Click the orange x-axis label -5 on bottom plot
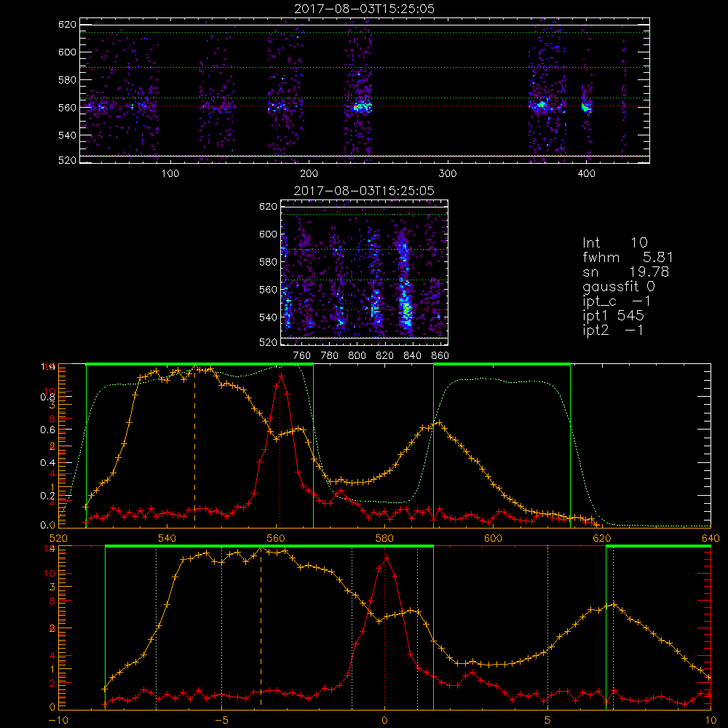The width and height of the screenshot is (728, 728). coord(221,721)
